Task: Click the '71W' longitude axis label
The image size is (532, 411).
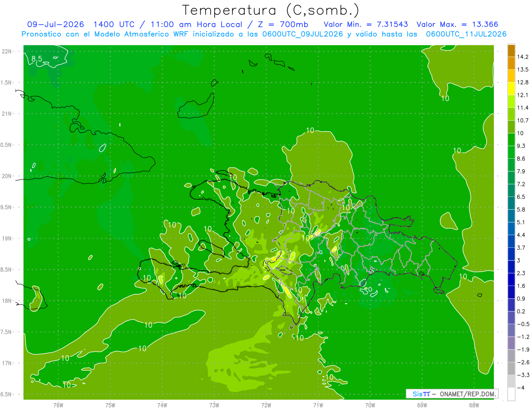Action: click(318, 405)
